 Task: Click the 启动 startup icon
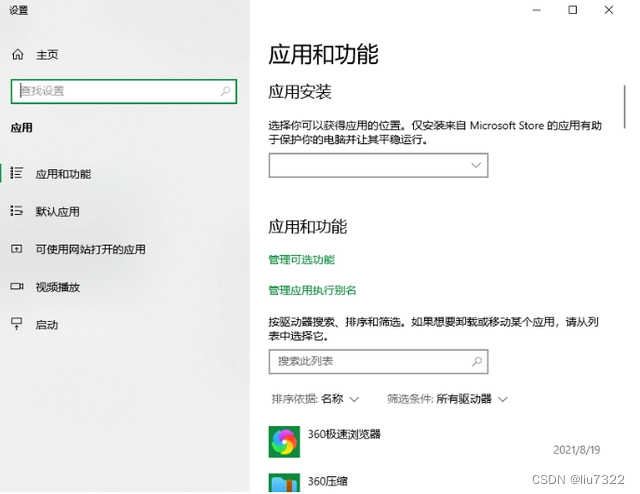click(16, 324)
